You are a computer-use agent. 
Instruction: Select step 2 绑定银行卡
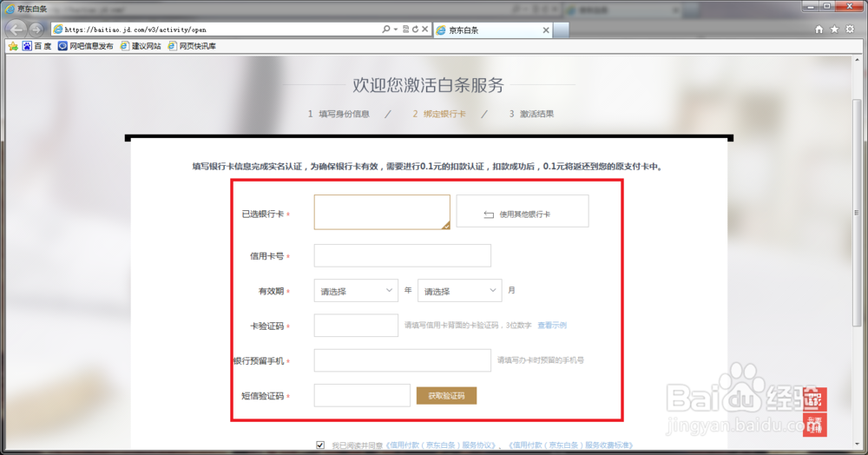click(439, 114)
